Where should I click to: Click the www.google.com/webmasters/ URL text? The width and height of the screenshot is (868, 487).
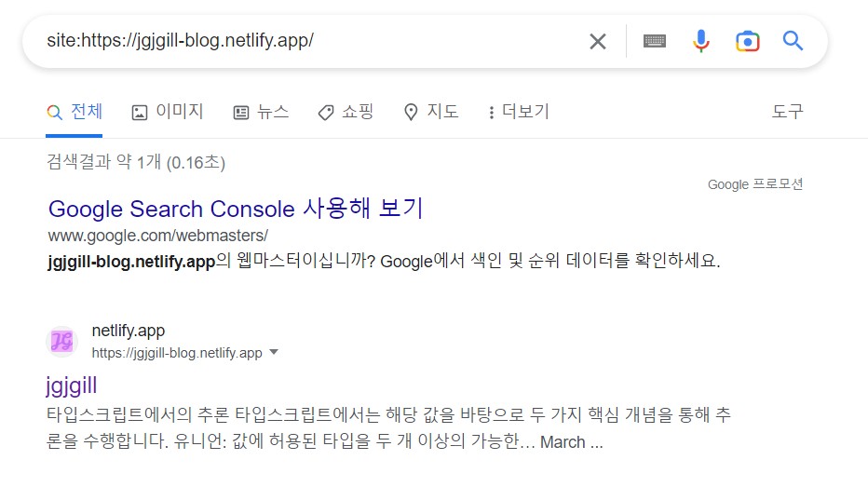pyautogui.click(x=157, y=236)
